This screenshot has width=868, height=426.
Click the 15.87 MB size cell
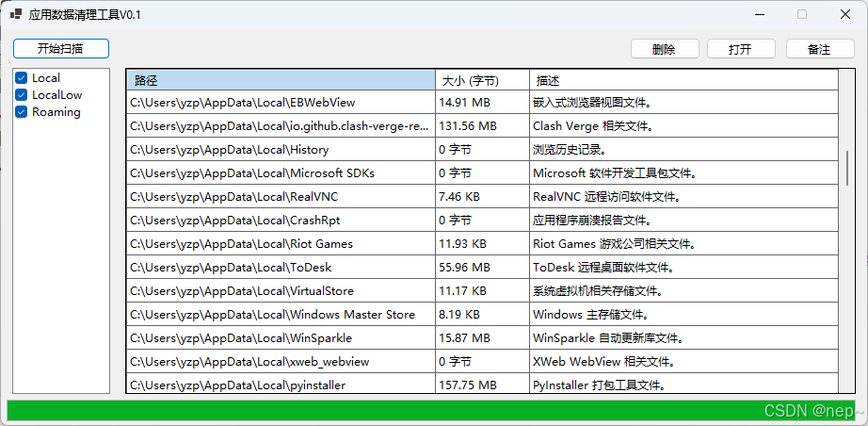point(482,338)
